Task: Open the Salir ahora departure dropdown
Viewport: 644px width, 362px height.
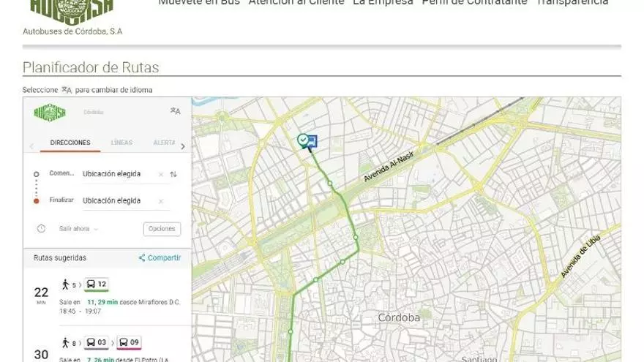Action: click(78, 229)
